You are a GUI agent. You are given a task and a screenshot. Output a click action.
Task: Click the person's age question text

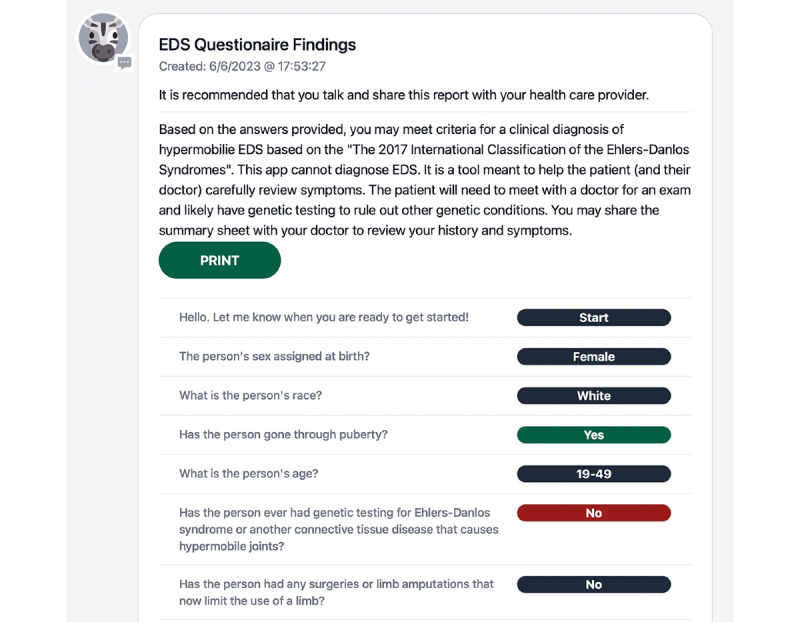(248, 474)
